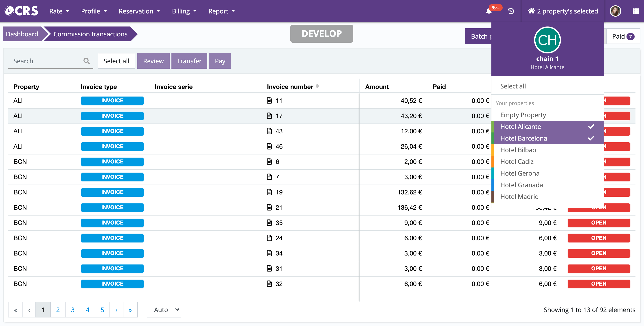Viewport: 644px width, 326px height.
Task: Open the apps grid icon
Action: click(x=635, y=11)
